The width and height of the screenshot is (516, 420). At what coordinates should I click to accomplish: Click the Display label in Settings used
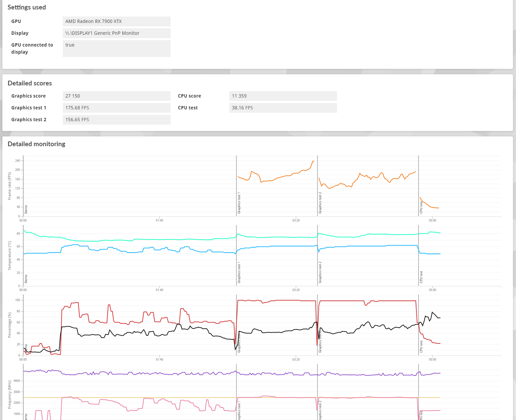(20, 33)
